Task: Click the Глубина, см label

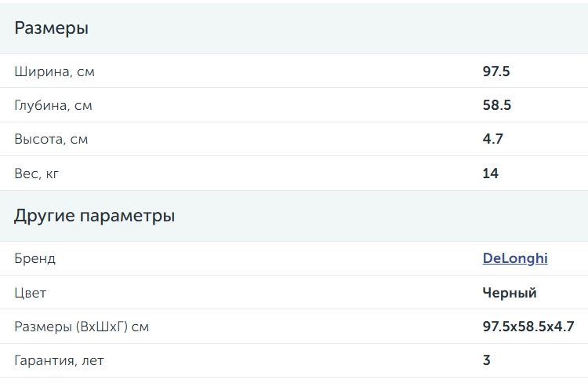Action: coord(53,105)
